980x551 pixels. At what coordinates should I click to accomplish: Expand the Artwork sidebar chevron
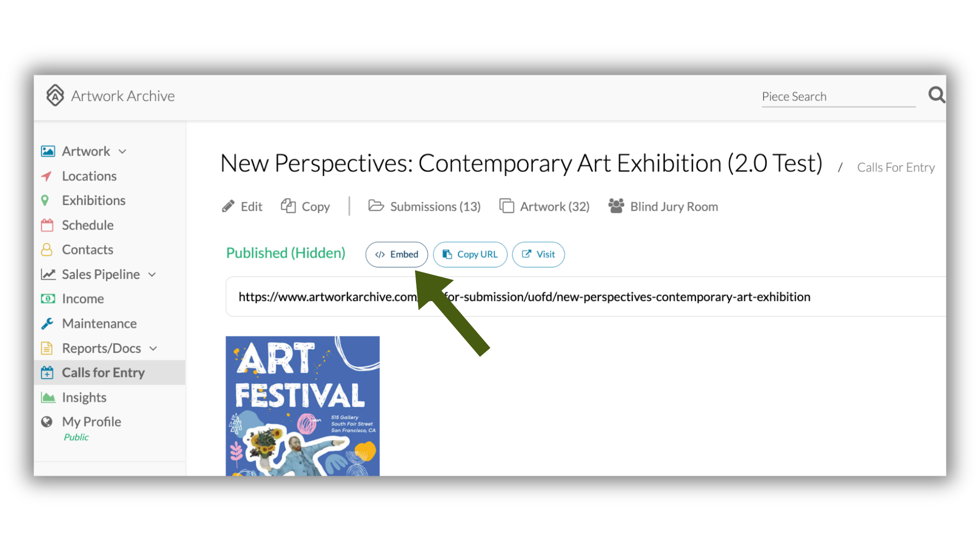click(122, 152)
